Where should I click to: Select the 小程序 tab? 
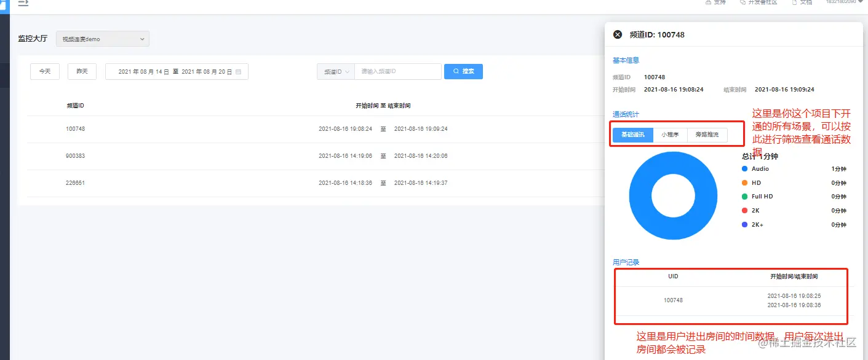[670, 135]
